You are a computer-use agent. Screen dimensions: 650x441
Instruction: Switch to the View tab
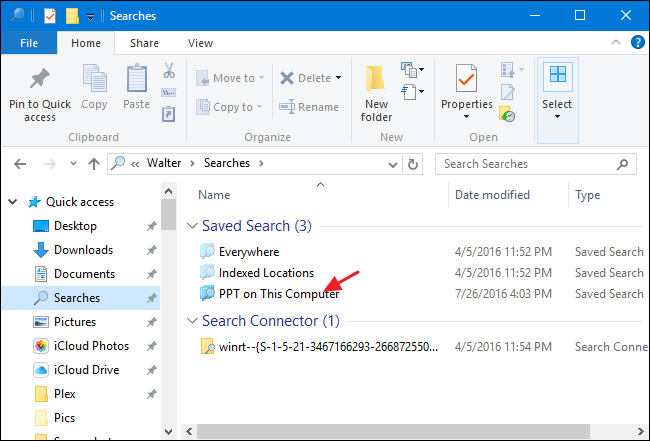200,43
